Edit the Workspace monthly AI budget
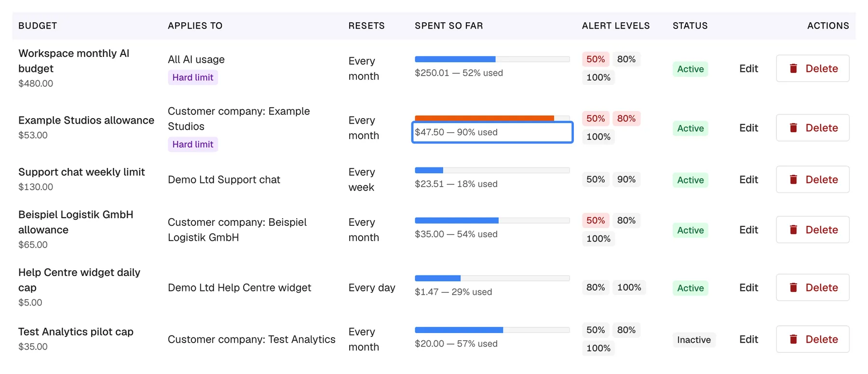This screenshot has height=374, width=868. click(x=748, y=69)
